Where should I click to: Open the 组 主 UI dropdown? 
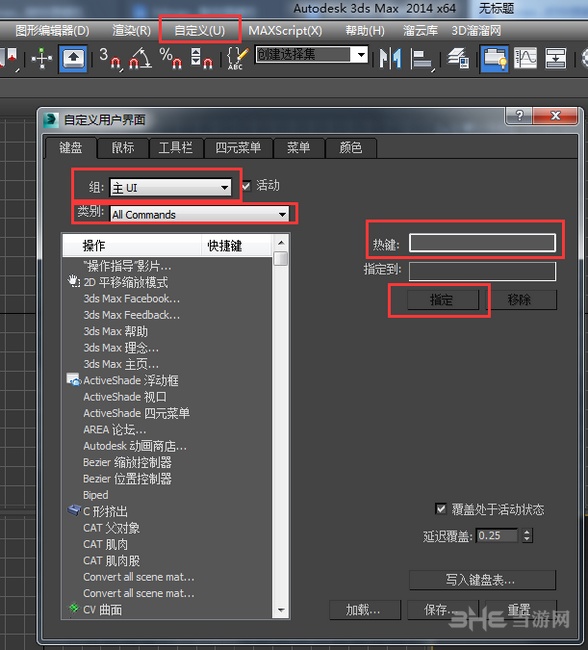[x=170, y=188]
